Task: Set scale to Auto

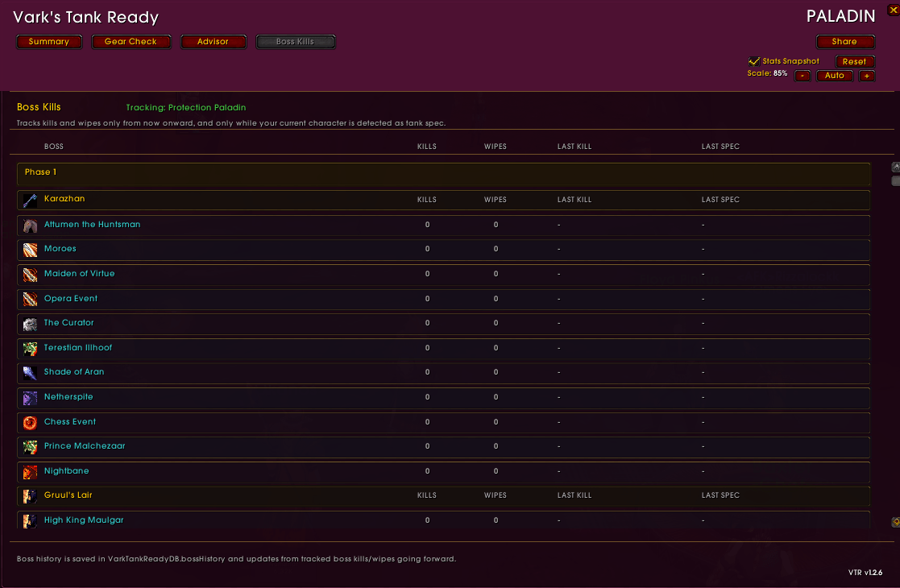Action: click(x=835, y=76)
